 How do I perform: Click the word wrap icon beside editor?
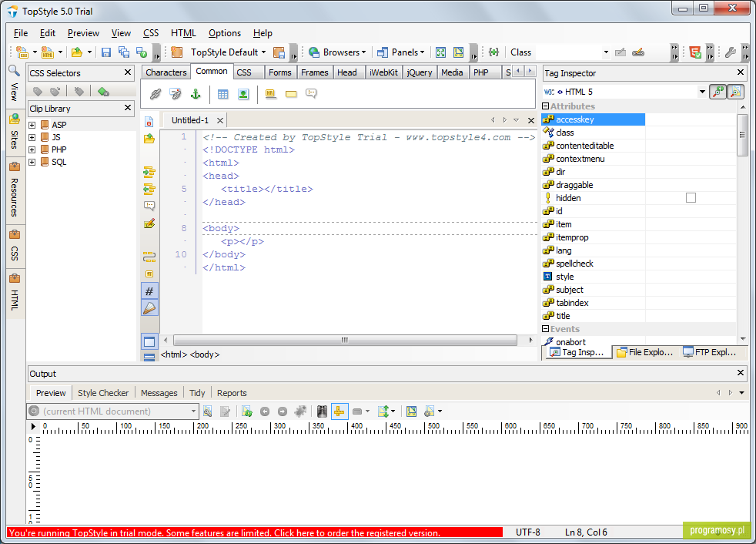(x=149, y=257)
